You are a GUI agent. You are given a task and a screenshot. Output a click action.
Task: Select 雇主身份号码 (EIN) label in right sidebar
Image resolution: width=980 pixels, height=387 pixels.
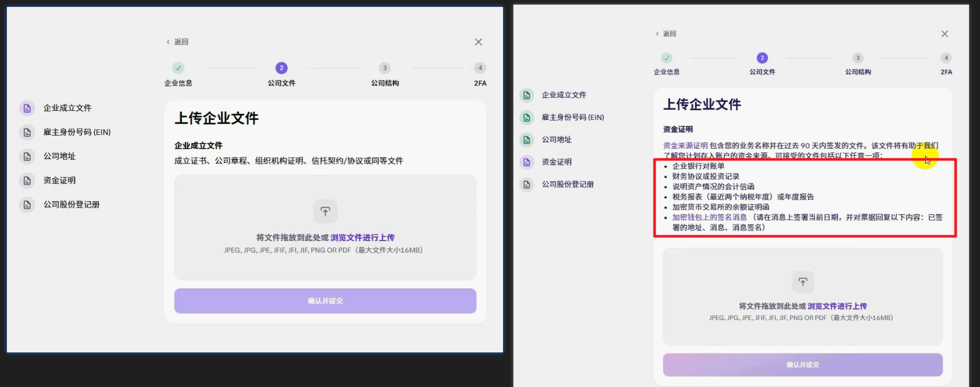(x=573, y=118)
